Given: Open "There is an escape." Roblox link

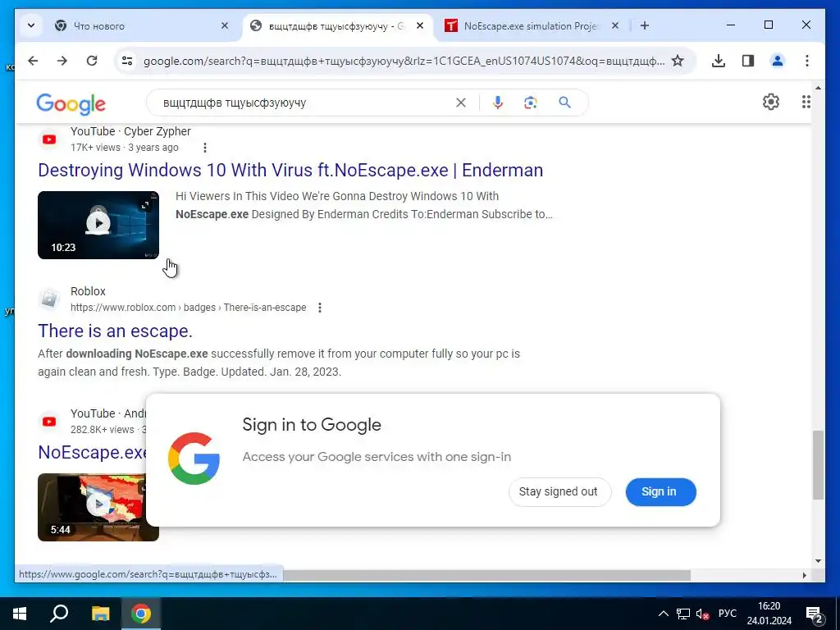Looking at the screenshot, I should coord(115,331).
